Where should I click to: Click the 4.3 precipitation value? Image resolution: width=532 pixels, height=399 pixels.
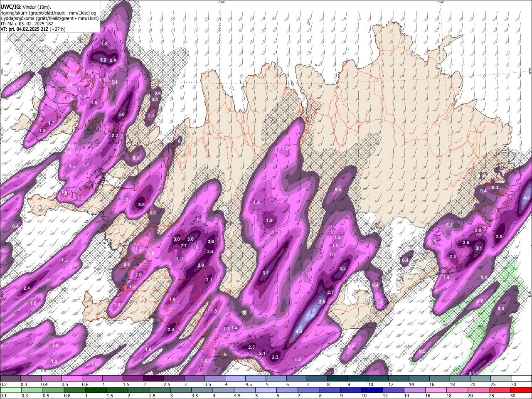click(298, 331)
